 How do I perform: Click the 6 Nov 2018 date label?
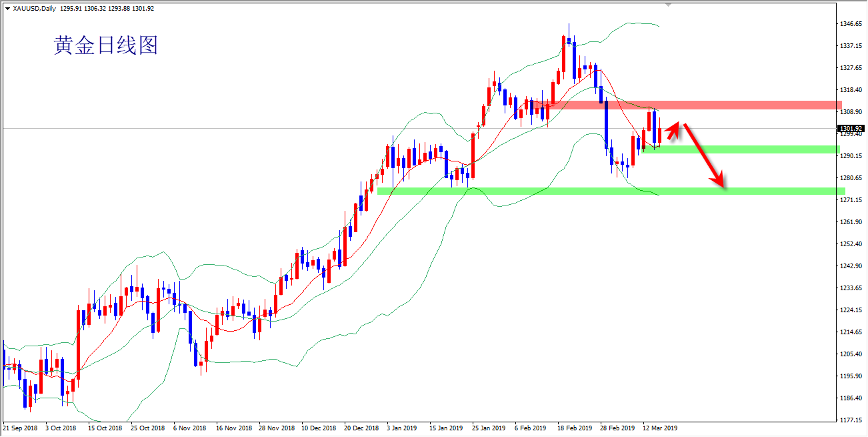pyautogui.click(x=189, y=428)
